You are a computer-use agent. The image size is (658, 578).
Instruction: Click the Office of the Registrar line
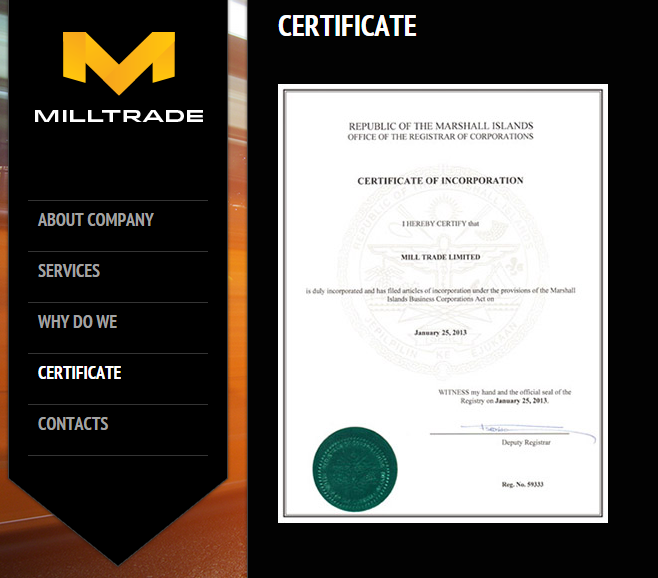(x=440, y=137)
